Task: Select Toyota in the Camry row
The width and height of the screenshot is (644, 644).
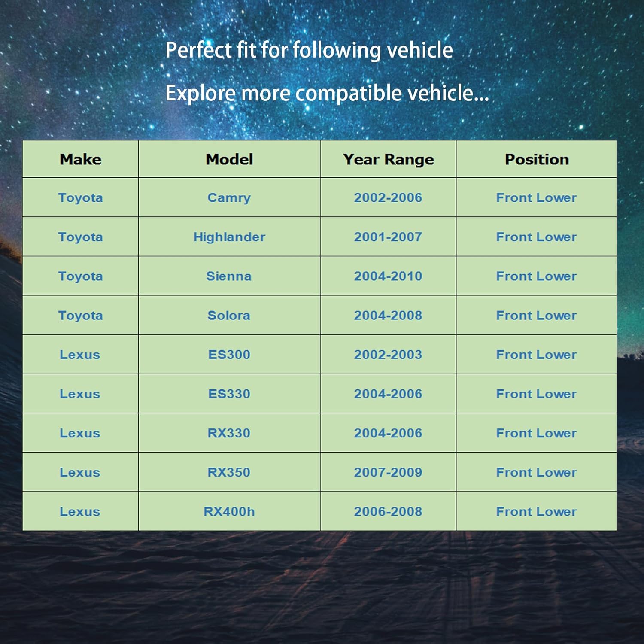Action: click(x=81, y=197)
